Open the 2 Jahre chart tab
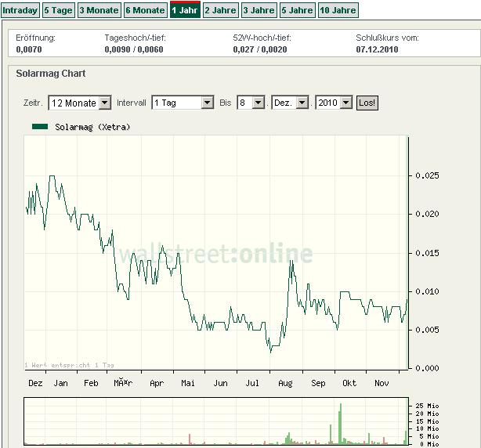Screen dimensions: 481x448 pos(219,10)
